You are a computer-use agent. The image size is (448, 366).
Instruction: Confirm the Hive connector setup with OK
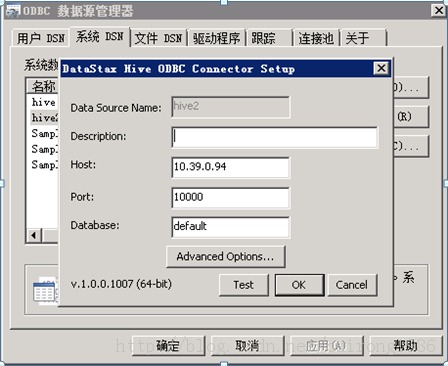pos(299,285)
